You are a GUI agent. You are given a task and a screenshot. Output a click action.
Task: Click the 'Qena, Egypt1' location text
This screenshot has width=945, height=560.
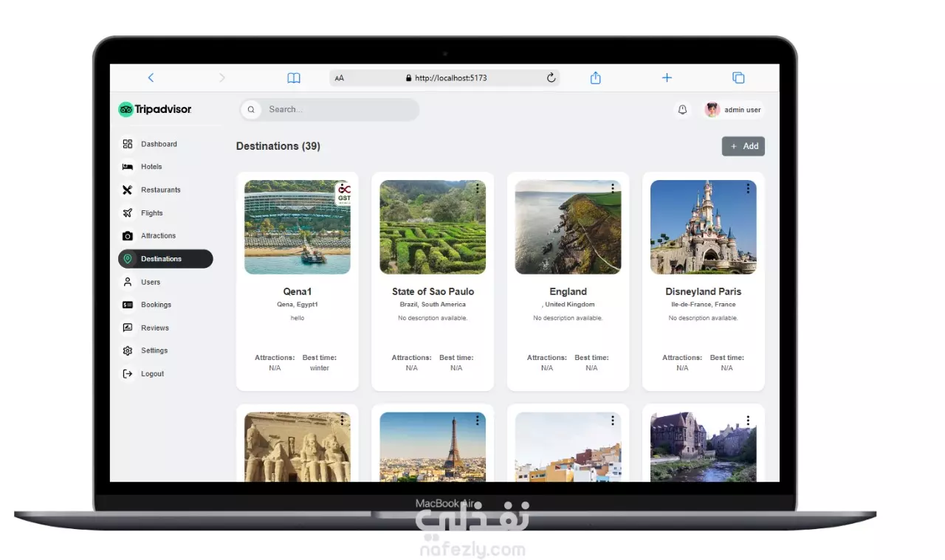click(298, 304)
